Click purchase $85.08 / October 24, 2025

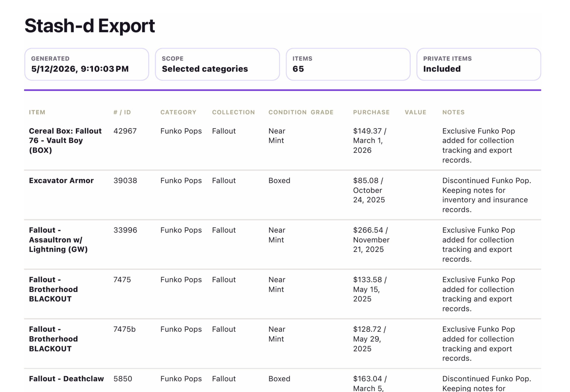369,190
